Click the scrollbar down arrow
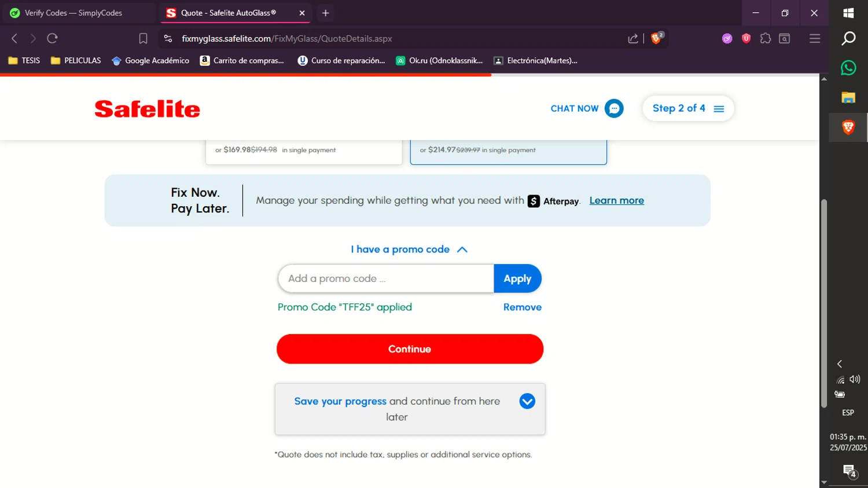Viewport: 868px width, 488px height. click(824, 482)
